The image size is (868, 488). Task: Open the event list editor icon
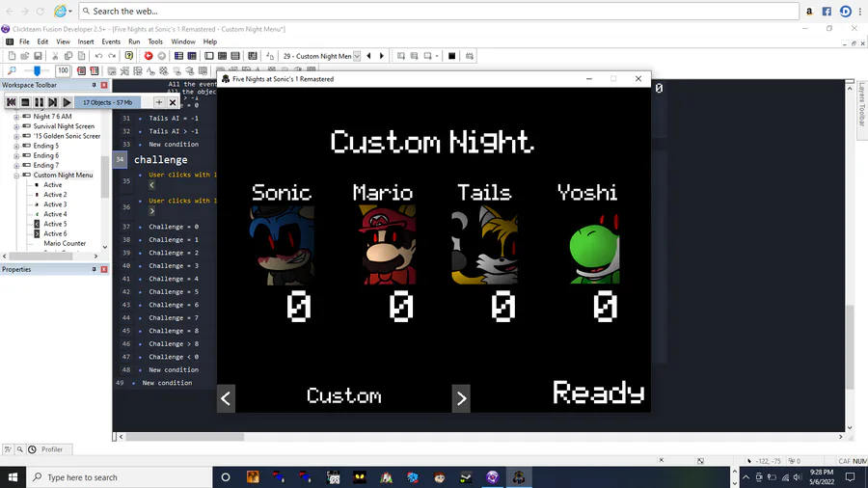click(x=235, y=56)
